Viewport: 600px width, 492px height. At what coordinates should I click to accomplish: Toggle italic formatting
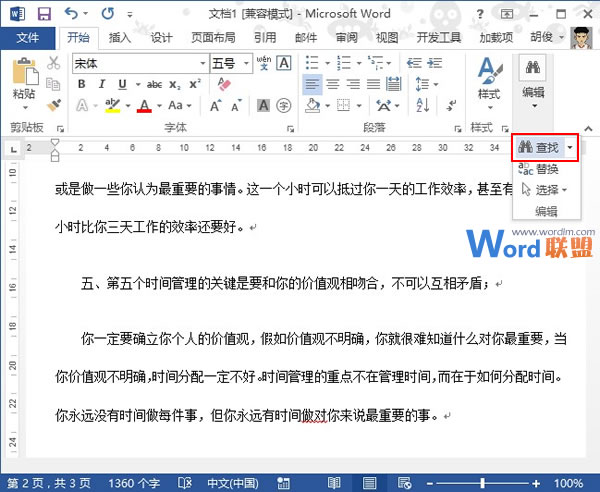tap(102, 84)
